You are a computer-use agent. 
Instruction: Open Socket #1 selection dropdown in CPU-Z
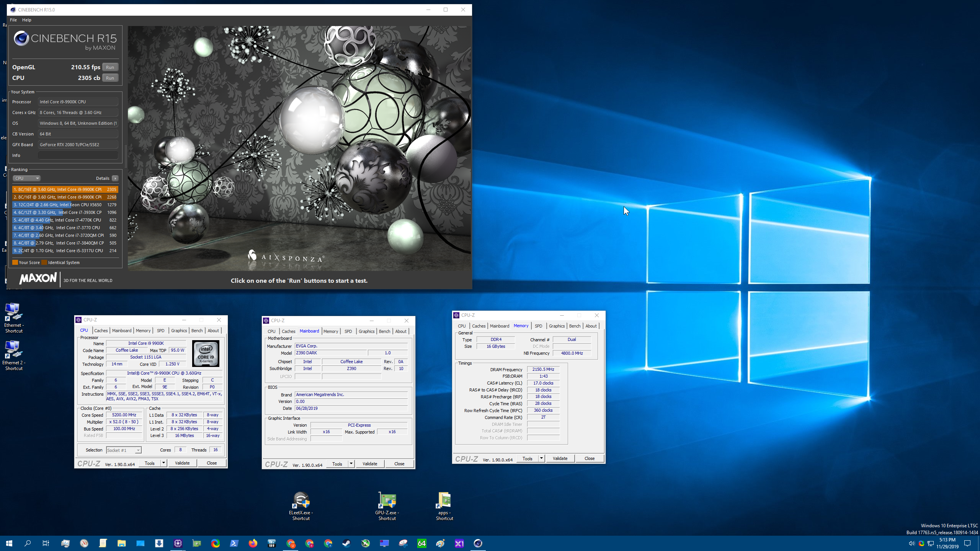[x=124, y=450]
